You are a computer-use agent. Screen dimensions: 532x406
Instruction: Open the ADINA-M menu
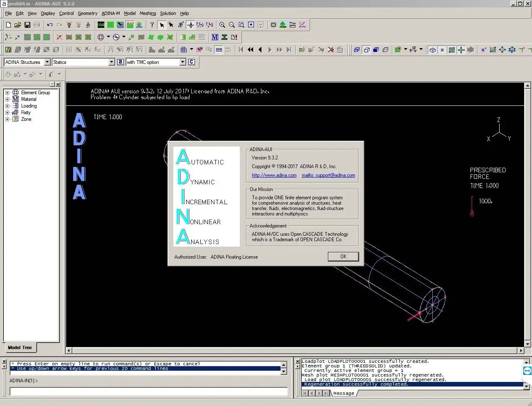(x=111, y=13)
